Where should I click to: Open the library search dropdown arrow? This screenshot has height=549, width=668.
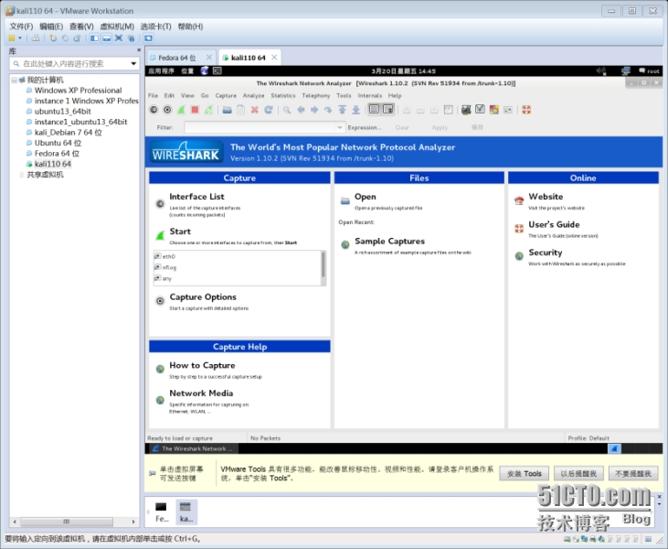click(133, 64)
